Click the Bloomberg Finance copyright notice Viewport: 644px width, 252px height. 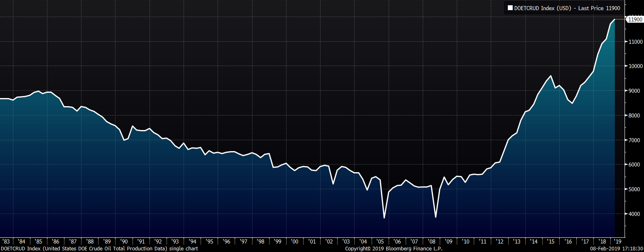pyautogui.click(x=394, y=248)
